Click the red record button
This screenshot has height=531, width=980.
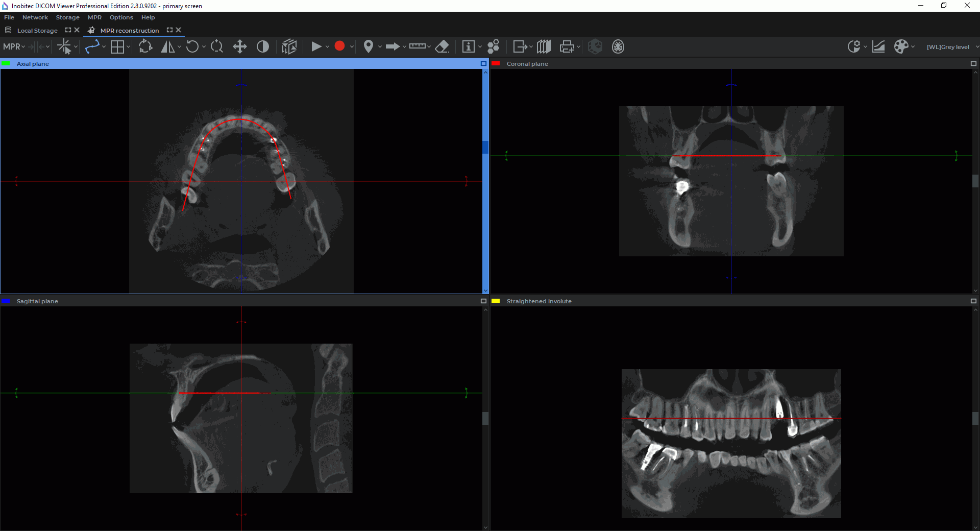coord(340,46)
